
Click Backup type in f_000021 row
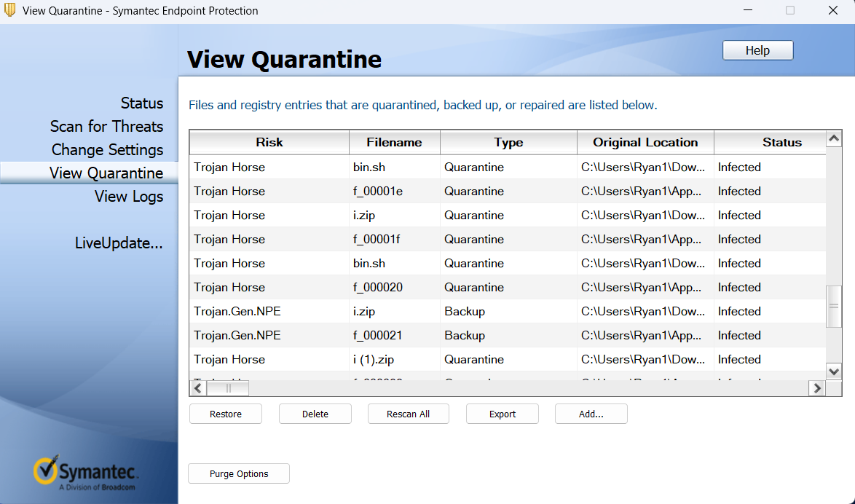click(465, 336)
